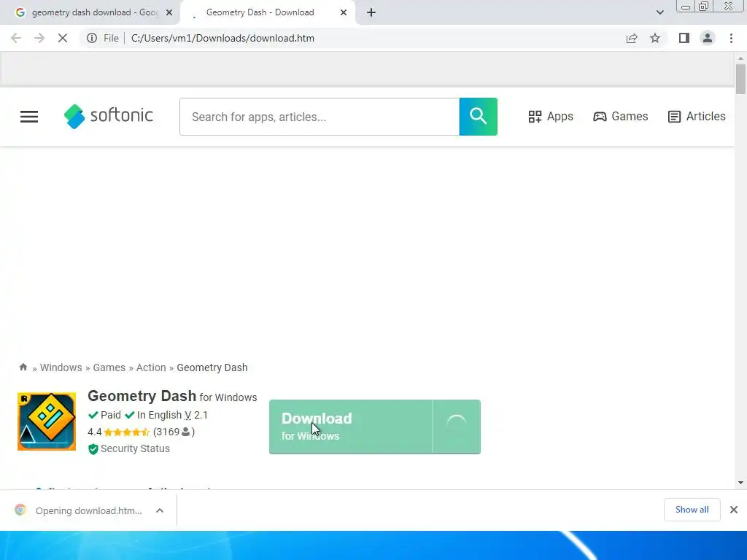Click the V 2.1 version text
Viewport: 747px width, 560px height.
196,415
